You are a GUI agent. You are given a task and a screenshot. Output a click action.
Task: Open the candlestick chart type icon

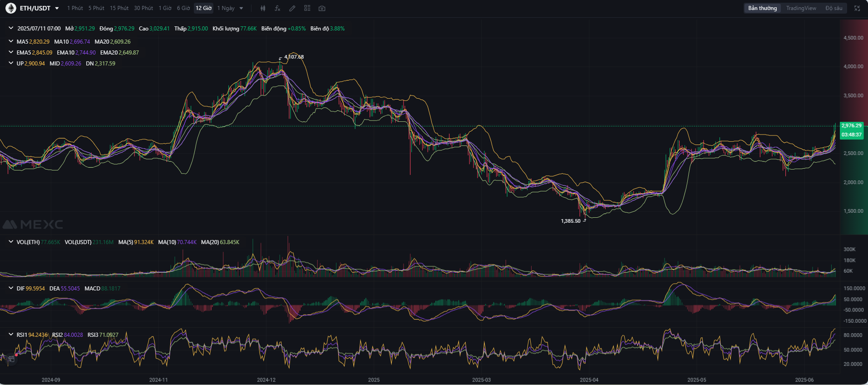click(x=263, y=8)
